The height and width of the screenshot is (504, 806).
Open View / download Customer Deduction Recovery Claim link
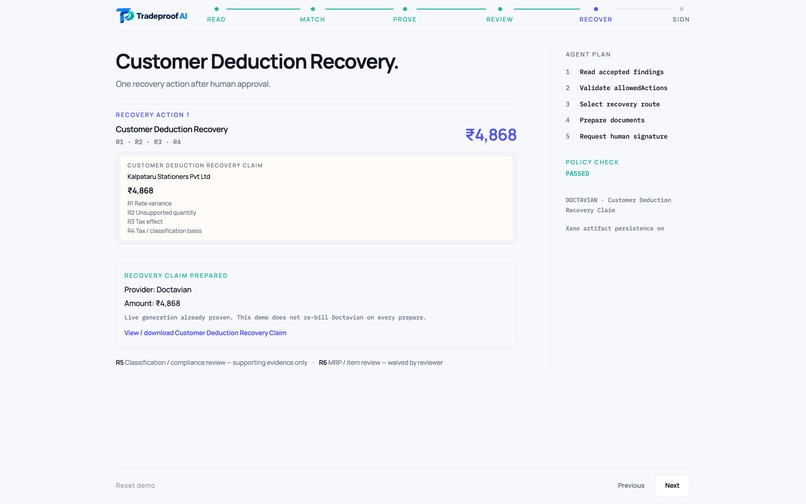click(205, 333)
